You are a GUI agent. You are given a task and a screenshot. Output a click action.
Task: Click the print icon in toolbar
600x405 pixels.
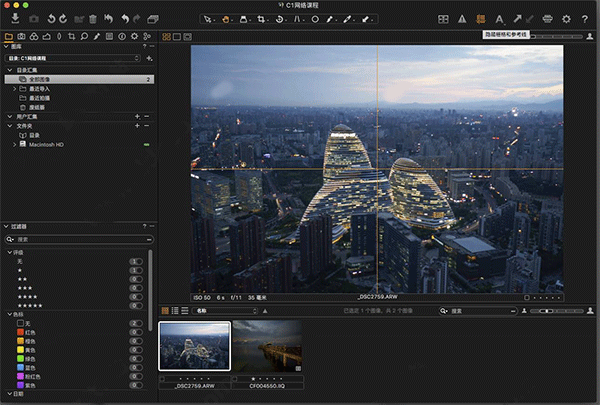tap(549, 18)
